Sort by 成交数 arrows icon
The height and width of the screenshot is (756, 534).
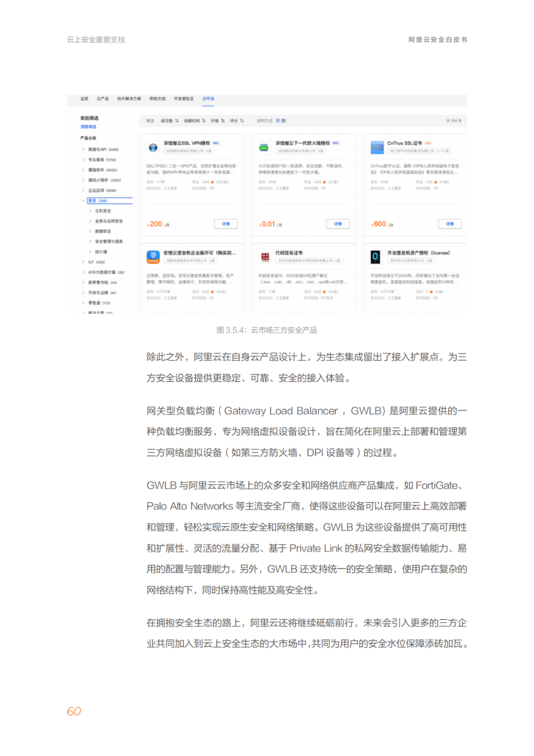pyautogui.click(x=177, y=121)
